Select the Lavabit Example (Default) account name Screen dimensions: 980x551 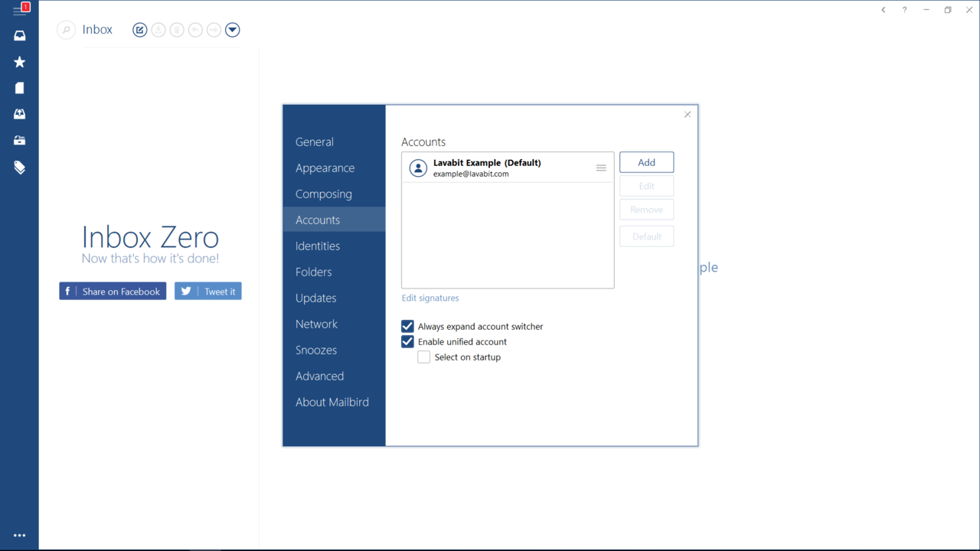tap(487, 162)
